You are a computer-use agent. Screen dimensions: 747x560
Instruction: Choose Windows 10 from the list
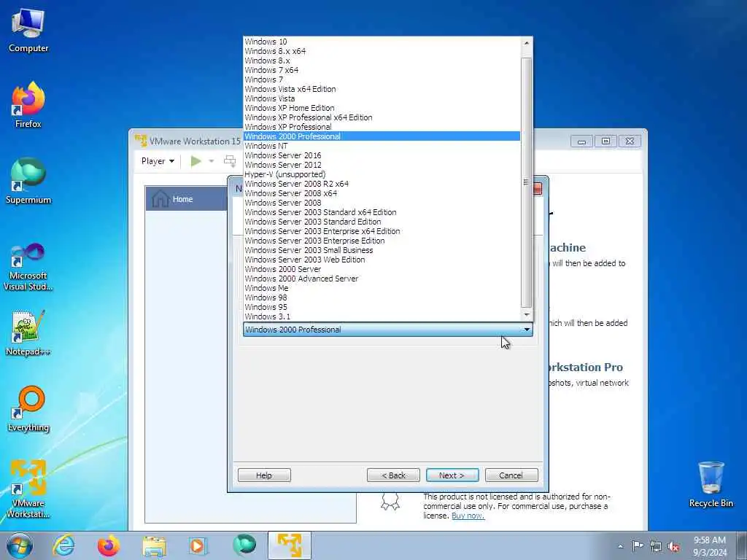382,42
